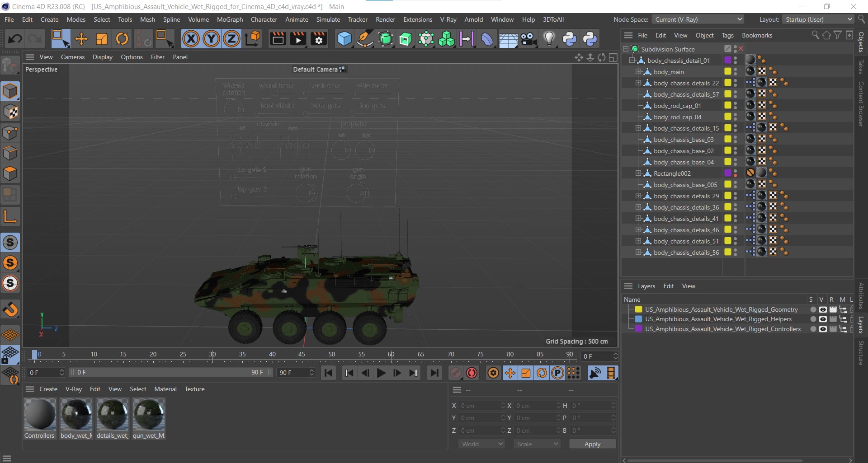Click the X position input field
The width and height of the screenshot is (868, 463).
coord(481,406)
